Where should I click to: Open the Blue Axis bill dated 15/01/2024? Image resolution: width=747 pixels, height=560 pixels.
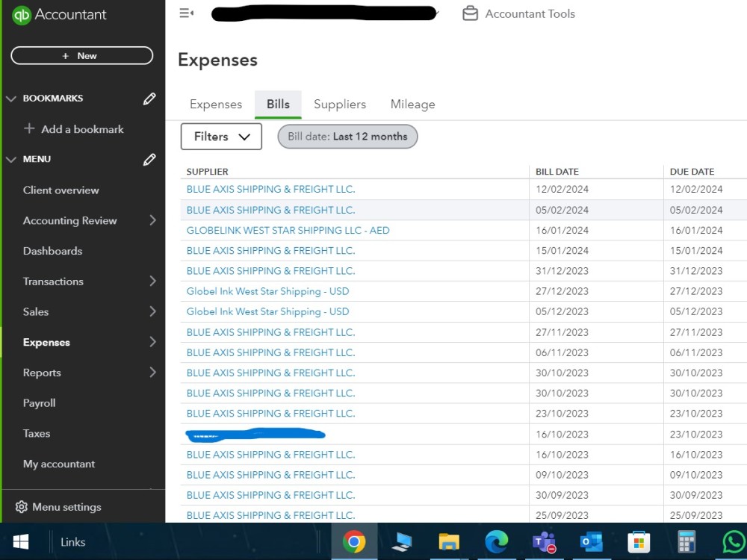pos(270,250)
